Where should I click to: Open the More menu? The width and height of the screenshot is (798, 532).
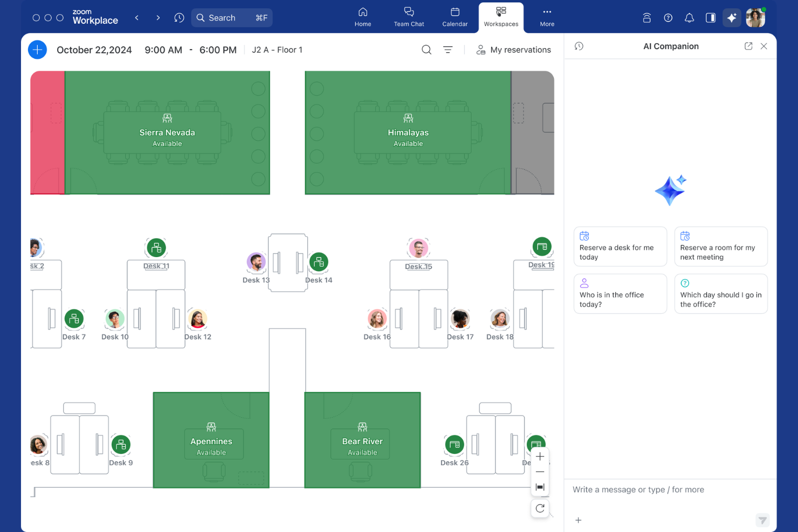547,17
